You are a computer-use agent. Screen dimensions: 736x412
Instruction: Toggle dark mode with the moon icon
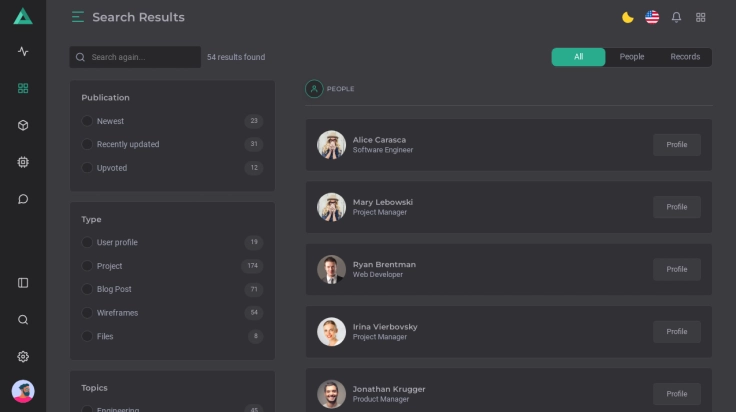pyautogui.click(x=628, y=17)
